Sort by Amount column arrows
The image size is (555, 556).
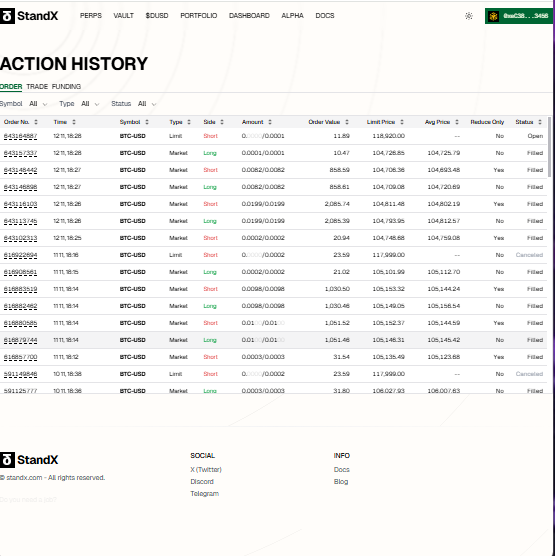pos(270,122)
